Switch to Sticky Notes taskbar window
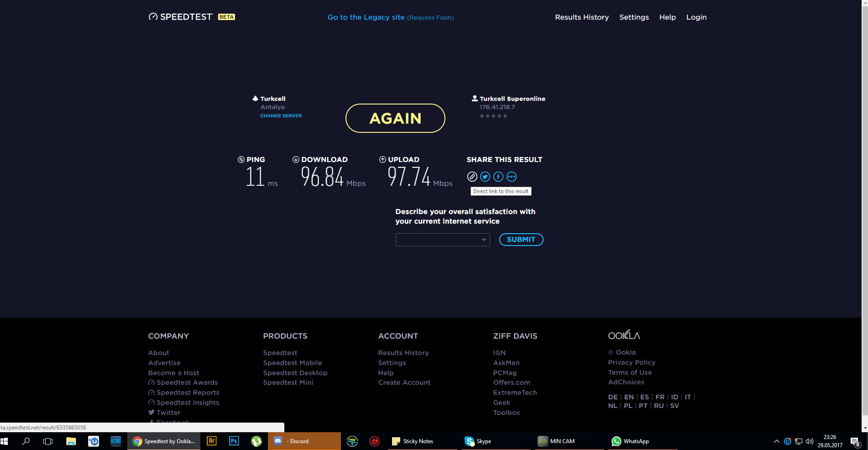Viewport: 868px width, 450px height. (423, 441)
